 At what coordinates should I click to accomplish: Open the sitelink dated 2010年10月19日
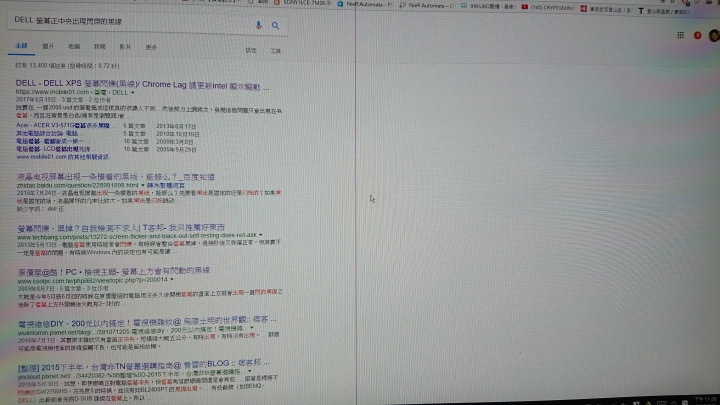click(47, 133)
